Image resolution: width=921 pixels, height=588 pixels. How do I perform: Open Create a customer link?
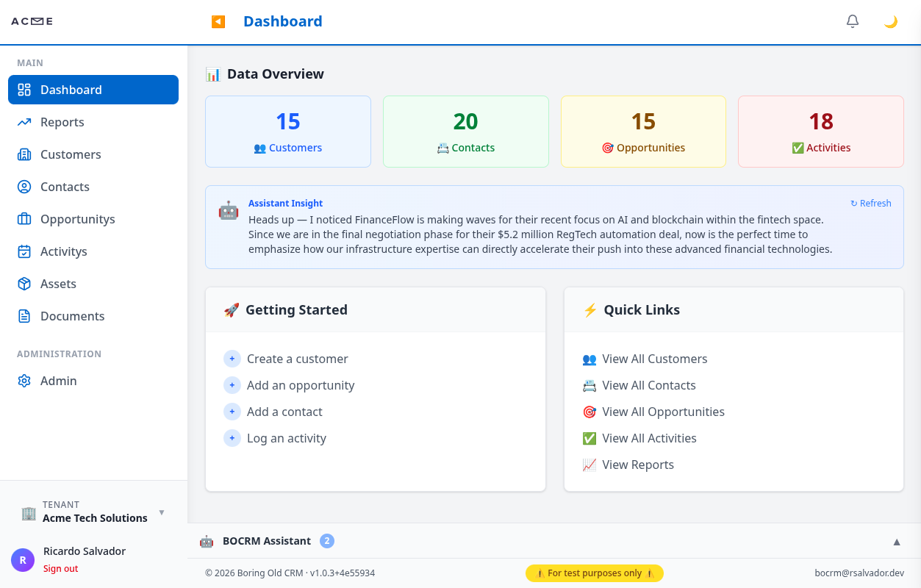point(297,359)
